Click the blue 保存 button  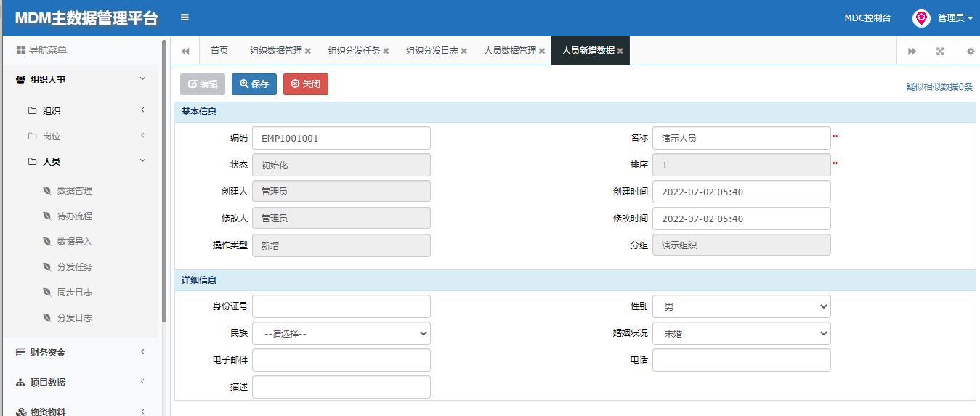pyautogui.click(x=254, y=83)
